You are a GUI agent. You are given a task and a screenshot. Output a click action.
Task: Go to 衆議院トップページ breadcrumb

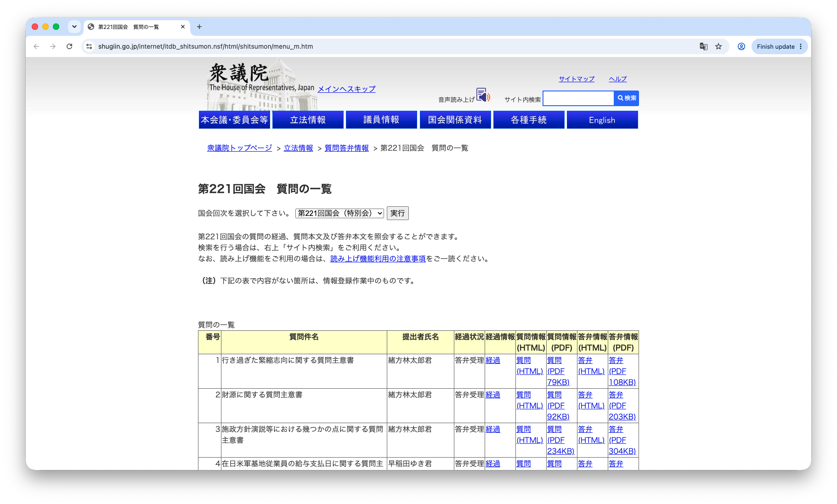(239, 148)
